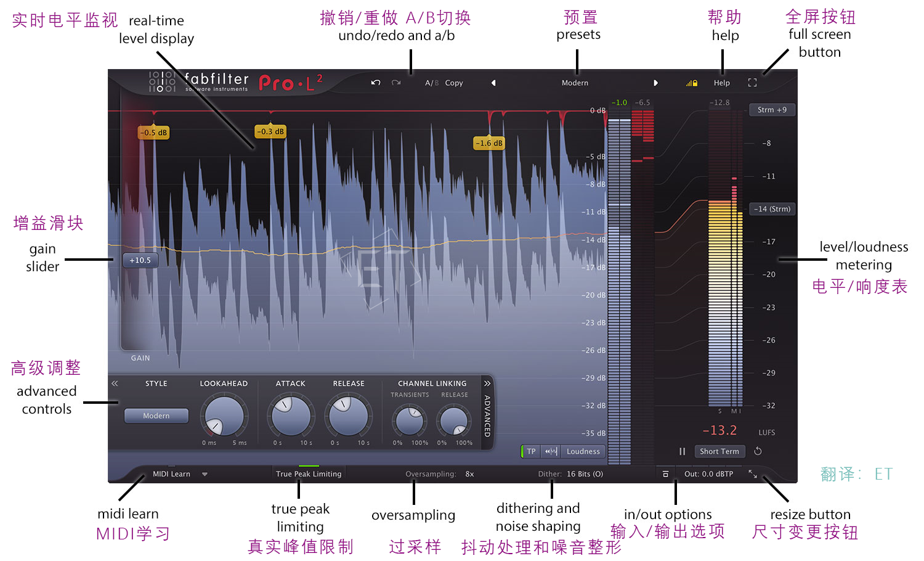Click the Help button
This screenshot has height=561, width=924.
pos(721,82)
